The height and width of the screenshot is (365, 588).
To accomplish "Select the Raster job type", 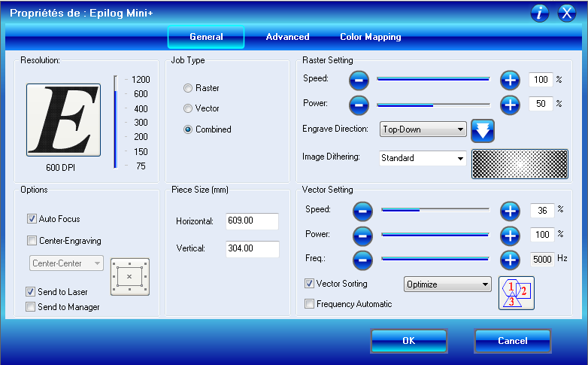I will click(x=187, y=88).
